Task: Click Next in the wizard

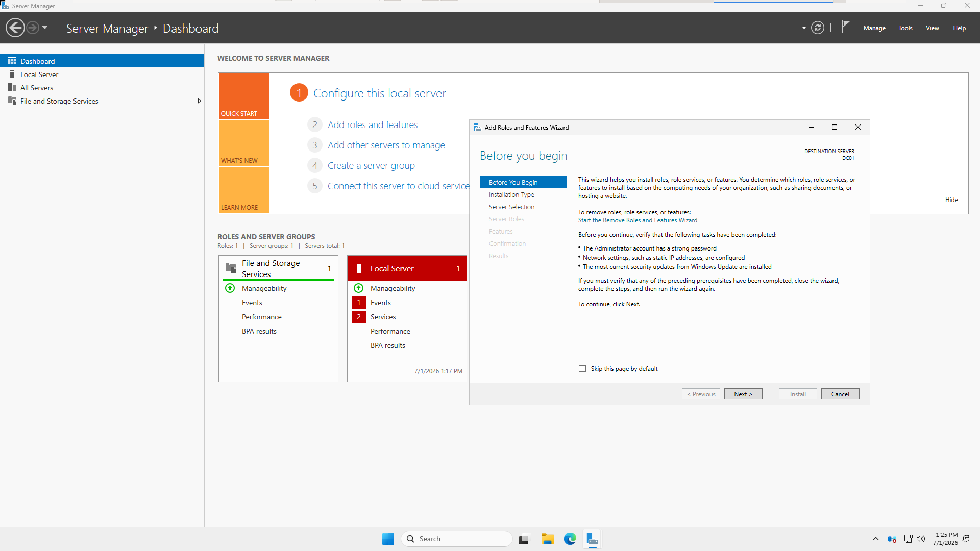Action: 743,394
